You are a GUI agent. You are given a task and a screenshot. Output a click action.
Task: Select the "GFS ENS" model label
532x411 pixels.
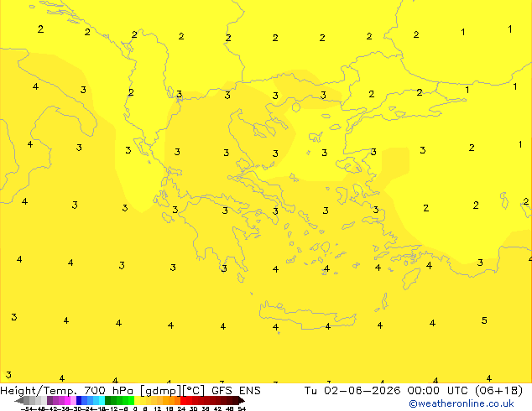[x=236, y=391]
